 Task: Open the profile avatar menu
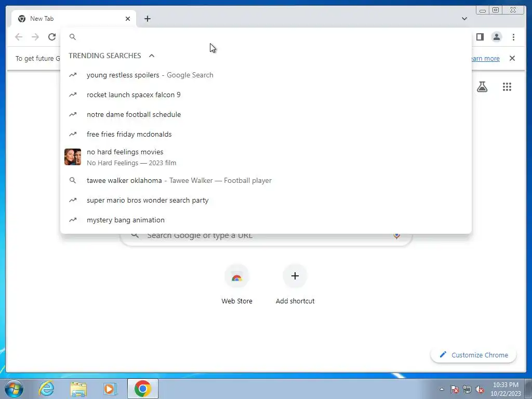pyautogui.click(x=496, y=37)
